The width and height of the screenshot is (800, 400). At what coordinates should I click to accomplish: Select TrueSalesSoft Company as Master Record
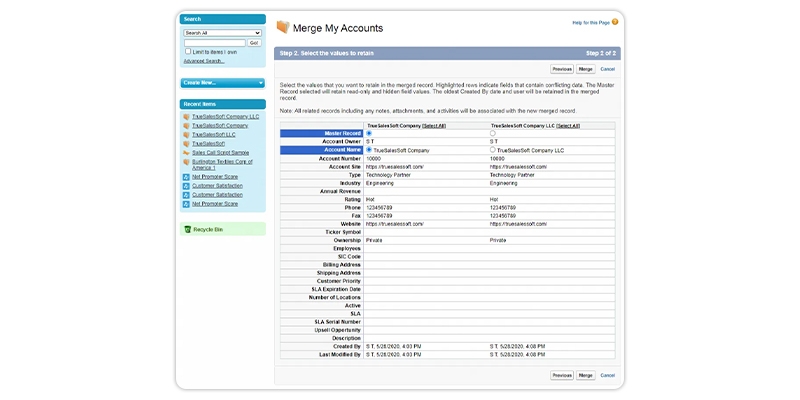pyautogui.click(x=369, y=133)
